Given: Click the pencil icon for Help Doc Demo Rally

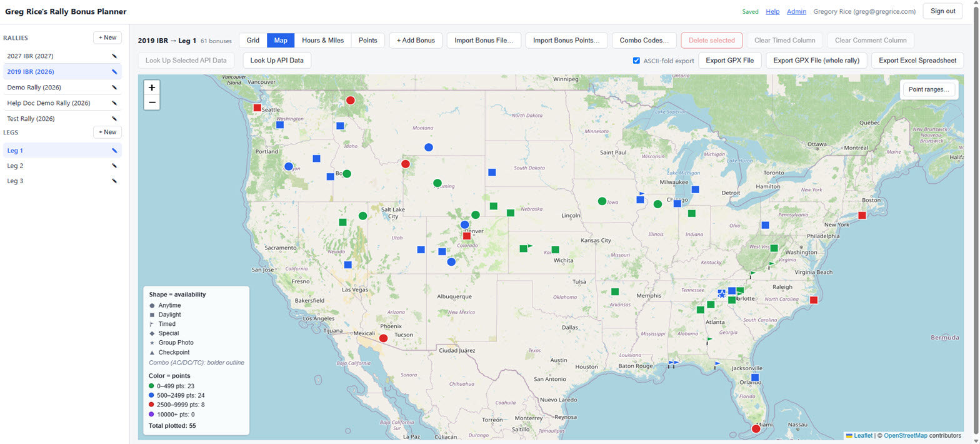Looking at the screenshot, I should (x=114, y=103).
